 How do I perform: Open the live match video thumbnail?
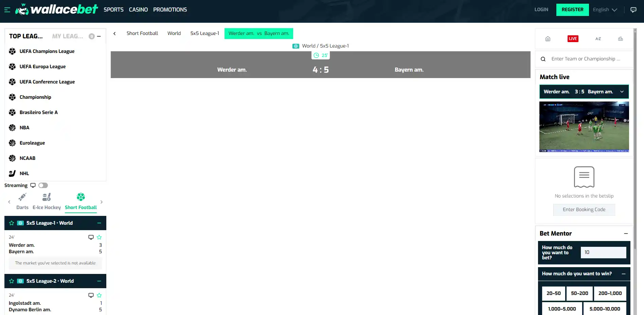[584, 127]
